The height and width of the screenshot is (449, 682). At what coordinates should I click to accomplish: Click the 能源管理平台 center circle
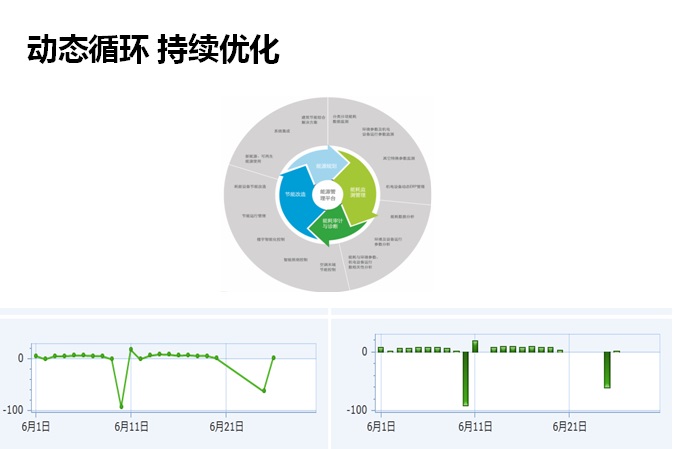pos(325,194)
